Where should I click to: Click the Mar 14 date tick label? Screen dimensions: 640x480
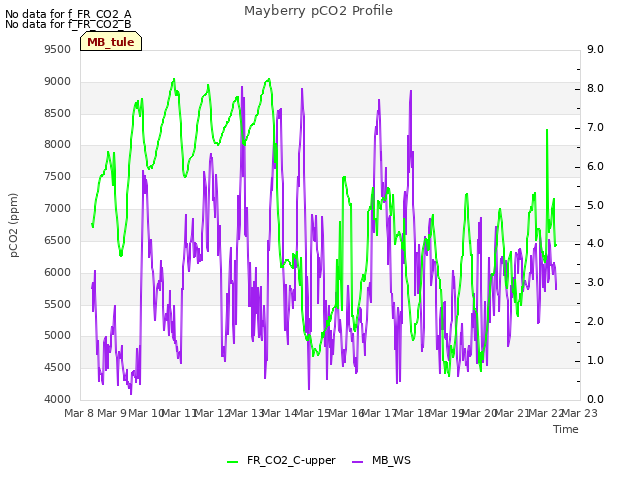[279, 413]
